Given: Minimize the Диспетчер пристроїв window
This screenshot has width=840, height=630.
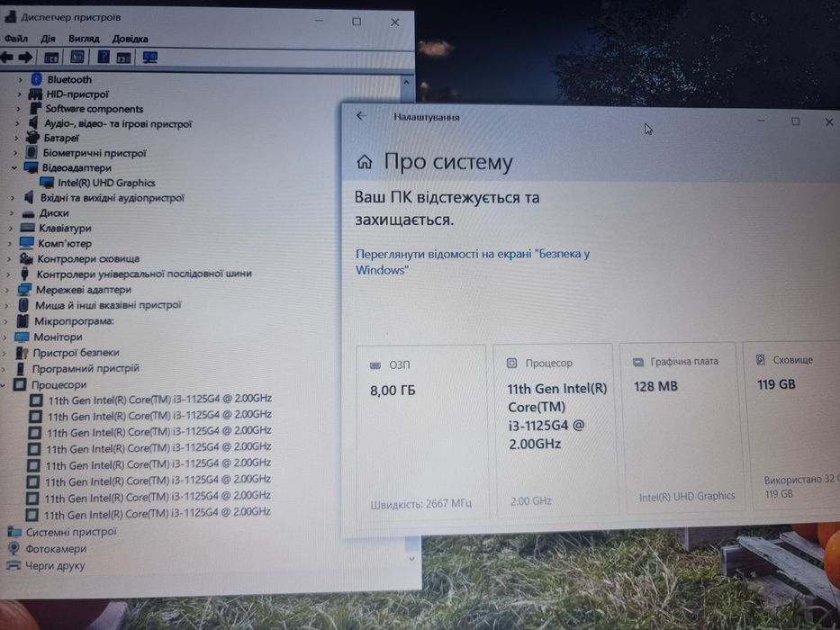Looking at the screenshot, I should tap(319, 21).
